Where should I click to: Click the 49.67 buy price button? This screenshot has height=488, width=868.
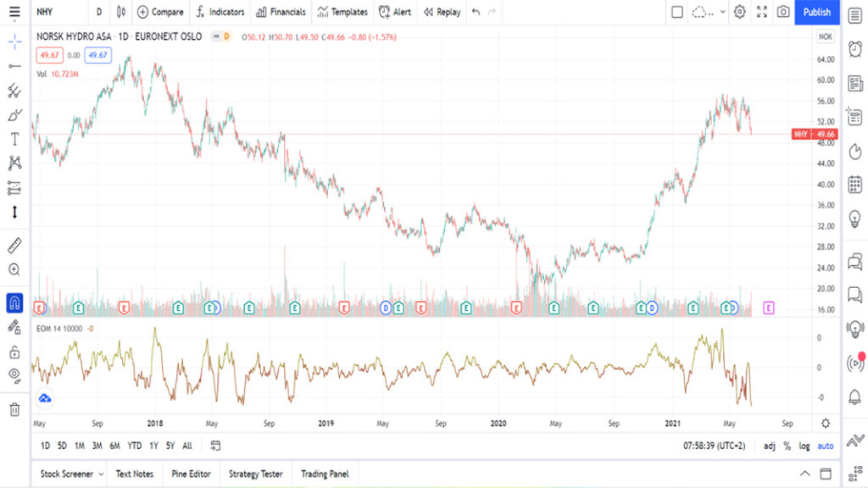(98, 55)
